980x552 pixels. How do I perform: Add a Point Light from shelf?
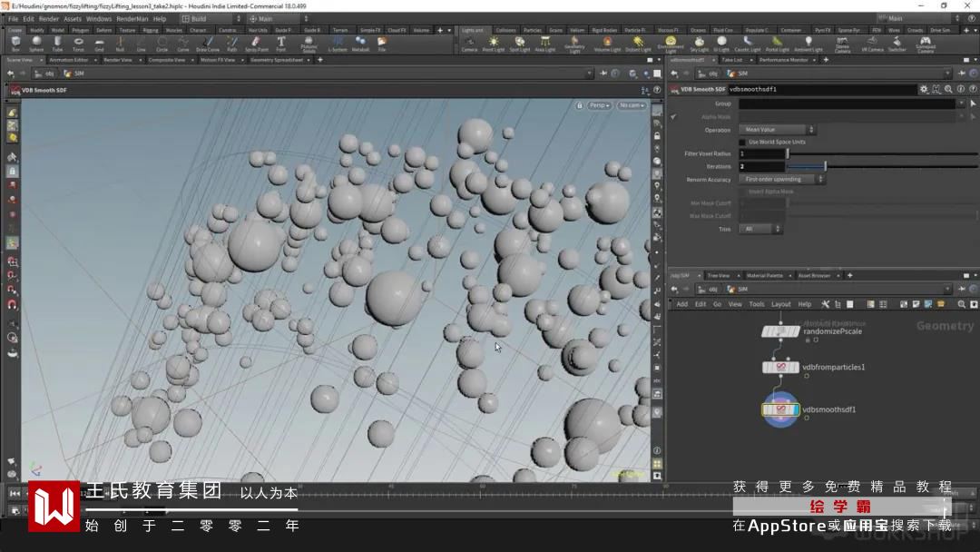(x=494, y=43)
